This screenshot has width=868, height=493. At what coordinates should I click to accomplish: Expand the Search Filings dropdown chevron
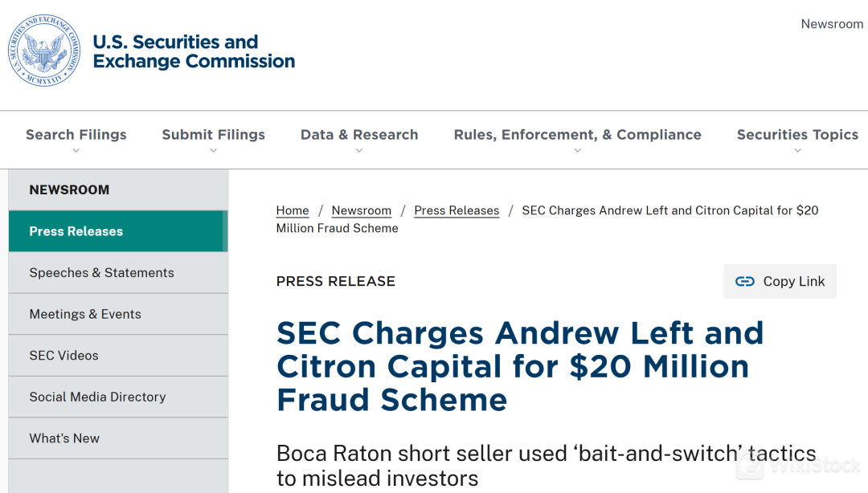(x=76, y=150)
